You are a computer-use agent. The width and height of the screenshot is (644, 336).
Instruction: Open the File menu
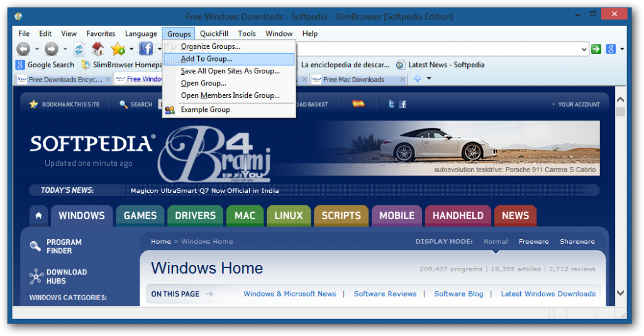(x=24, y=34)
